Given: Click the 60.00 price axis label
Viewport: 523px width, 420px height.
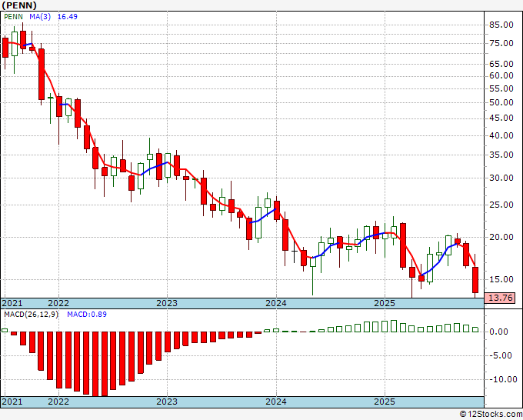Looking at the screenshot, I should coord(501,75).
